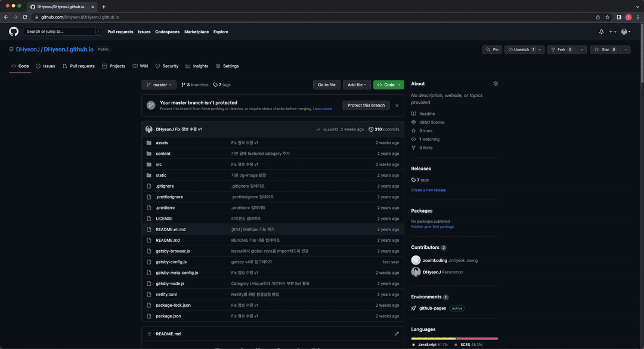The height and width of the screenshot is (349, 644).
Task: Click the About settings gear icon
Action: [x=496, y=83]
